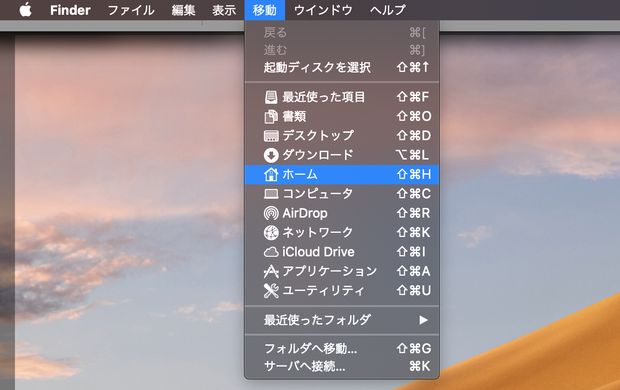
Task: Click the ⇧⌘A shortcut for アプリケーション
Action: click(x=413, y=271)
